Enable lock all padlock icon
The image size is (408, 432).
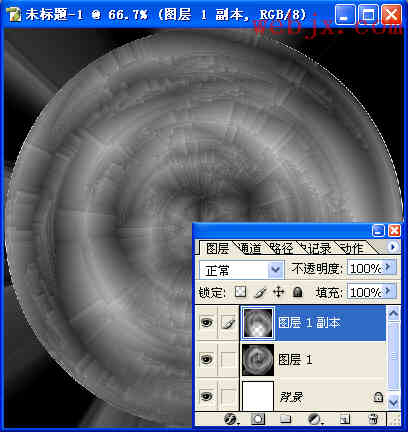coord(297,292)
